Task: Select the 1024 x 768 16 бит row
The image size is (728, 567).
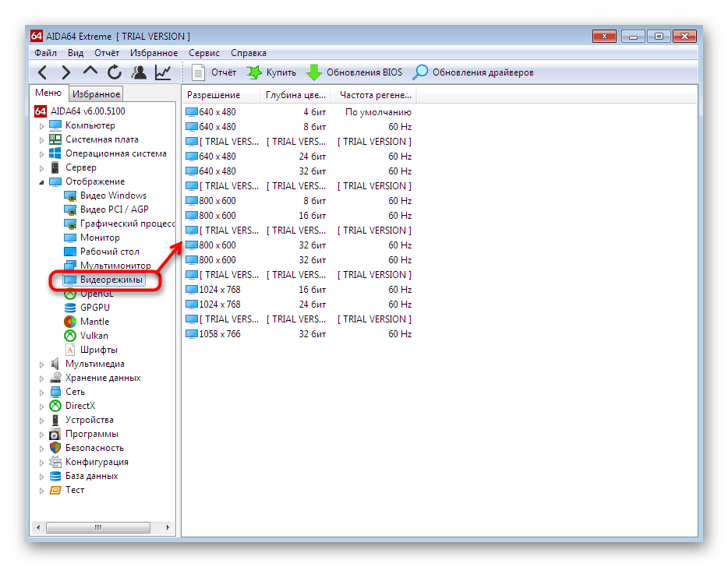Action: pyautogui.click(x=299, y=290)
